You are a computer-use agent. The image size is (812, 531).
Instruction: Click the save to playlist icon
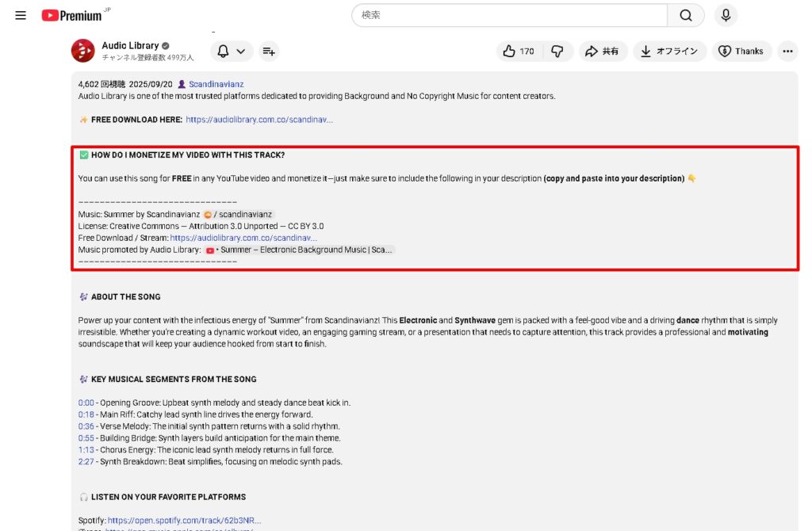(269, 52)
